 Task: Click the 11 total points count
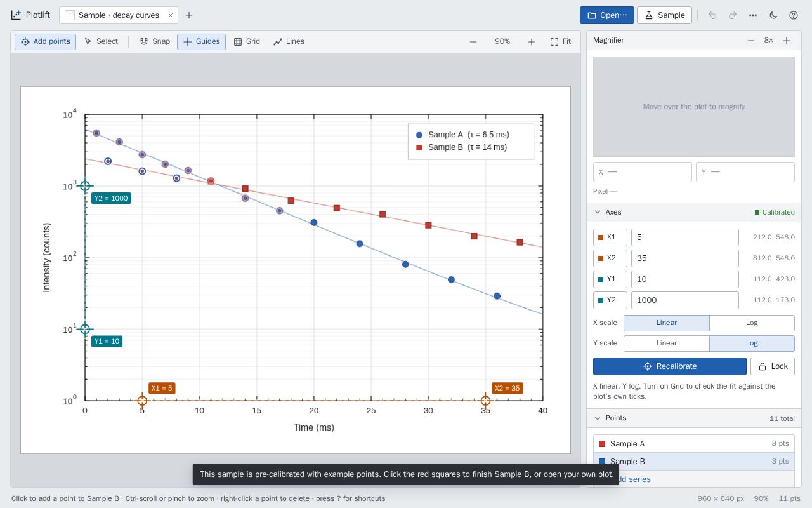pos(782,418)
